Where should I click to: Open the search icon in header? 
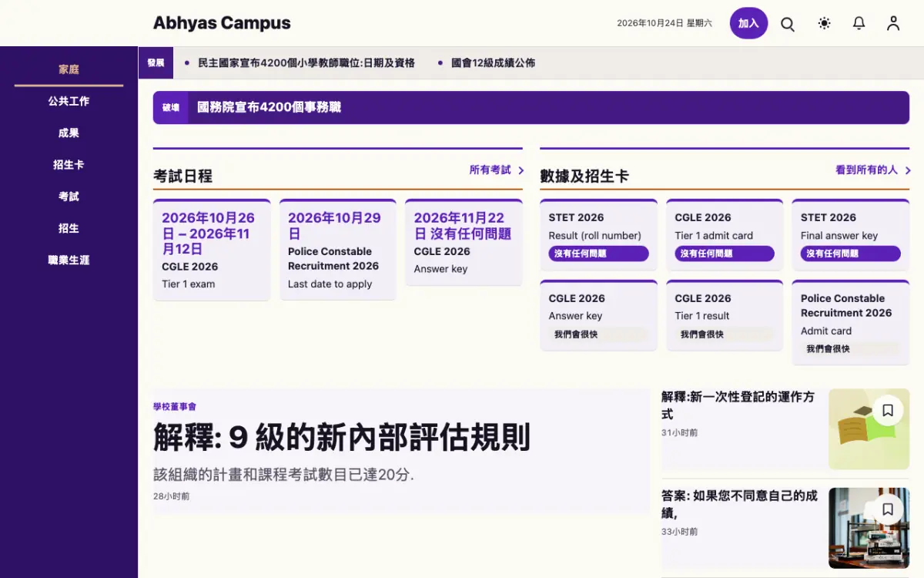[x=788, y=23]
